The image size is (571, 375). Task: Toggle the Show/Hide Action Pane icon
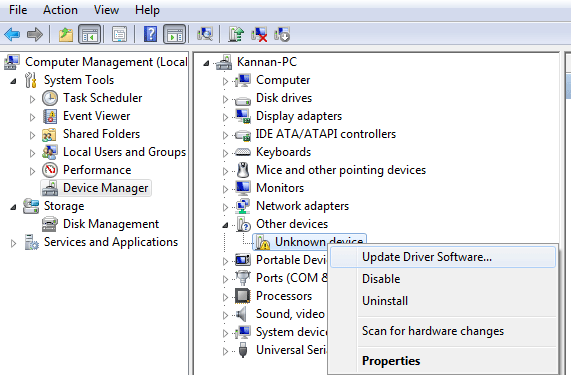[174, 35]
